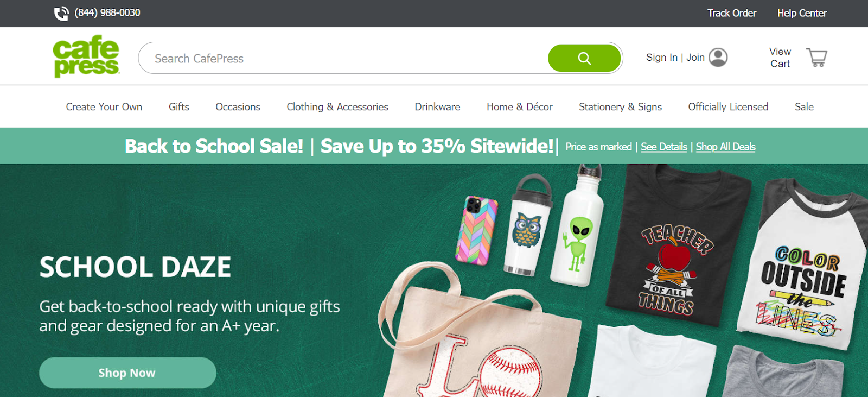Click the user account avatar icon
The width and height of the screenshot is (868, 397).
pos(718,57)
